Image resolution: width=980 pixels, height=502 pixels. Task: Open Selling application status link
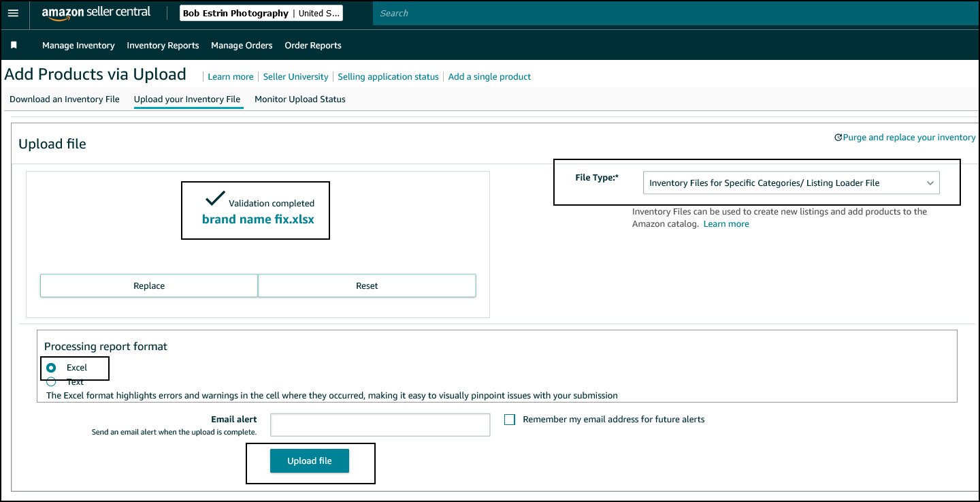(388, 77)
